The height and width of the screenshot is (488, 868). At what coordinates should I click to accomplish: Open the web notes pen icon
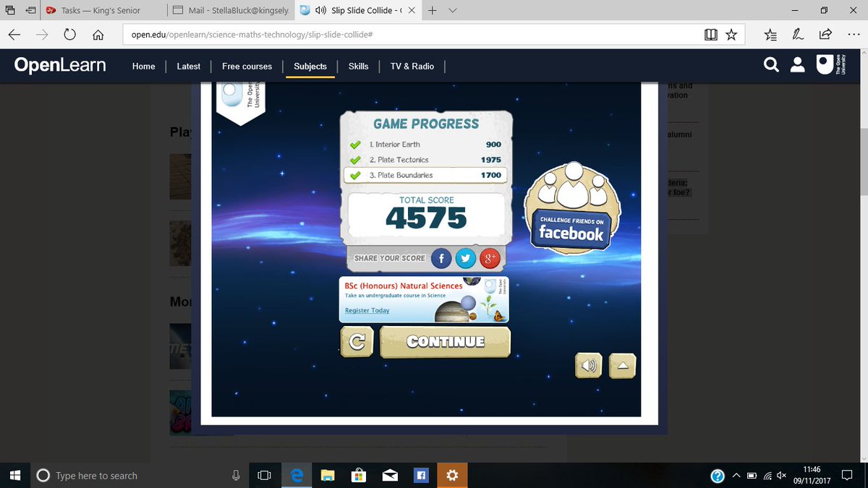point(798,35)
